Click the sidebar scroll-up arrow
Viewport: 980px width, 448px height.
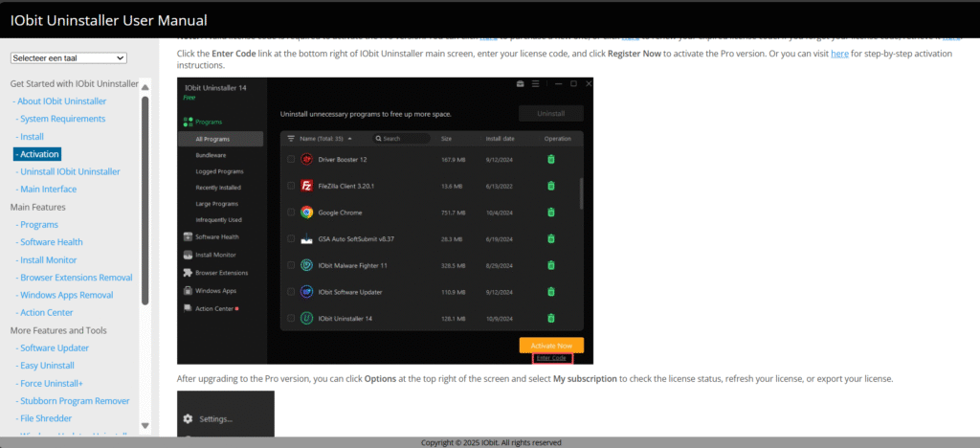pos(145,87)
